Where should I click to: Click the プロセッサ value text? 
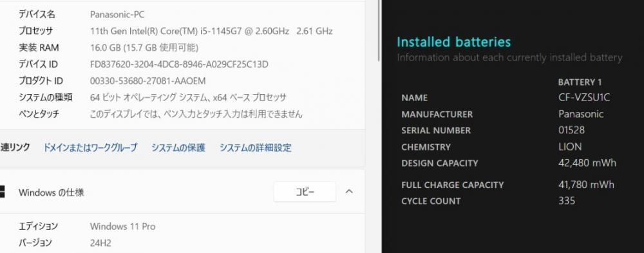pos(211,31)
